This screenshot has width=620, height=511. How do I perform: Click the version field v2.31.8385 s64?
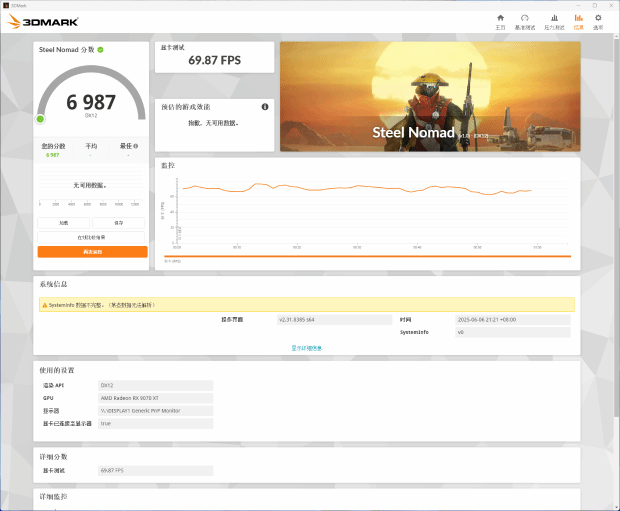[334, 320]
